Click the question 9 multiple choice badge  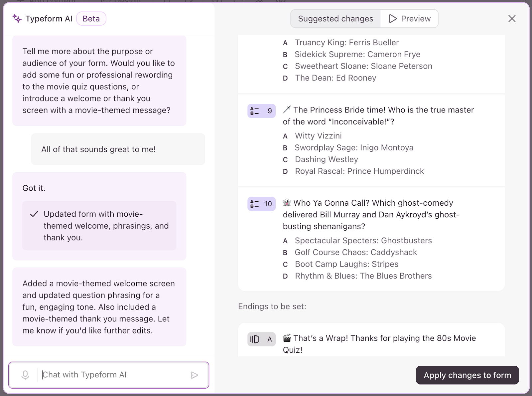click(261, 111)
